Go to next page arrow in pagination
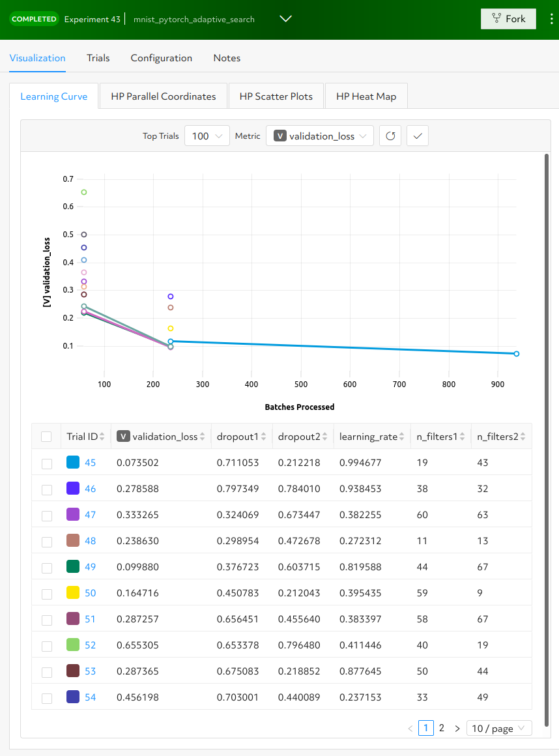Image resolution: width=559 pixels, height=756 pixels. pyautogui.click(x=457, y=728)
